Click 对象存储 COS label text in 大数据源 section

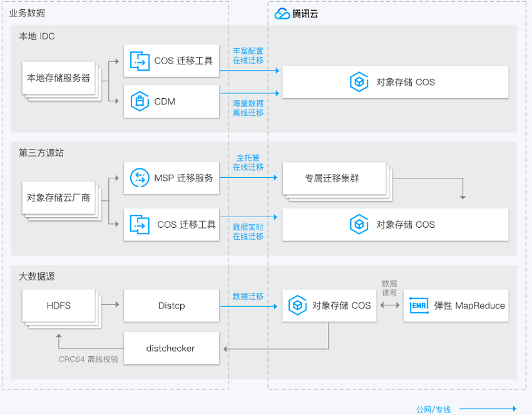pos(341,305)
